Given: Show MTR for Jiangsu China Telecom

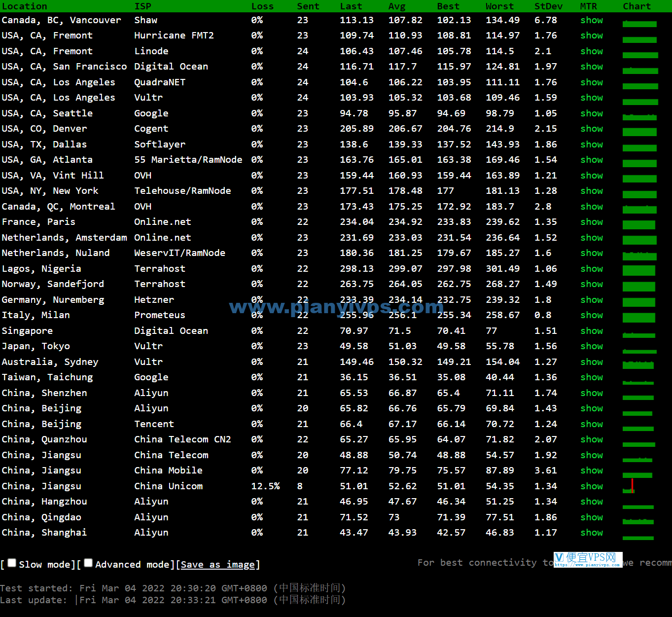Looking at the screenshot, I should click(592, 455).
